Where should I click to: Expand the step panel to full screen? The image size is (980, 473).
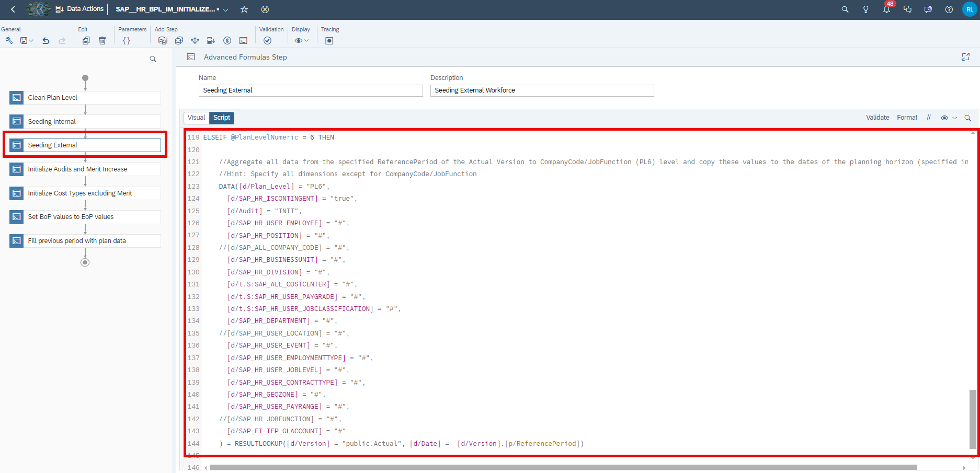point(965,57)
